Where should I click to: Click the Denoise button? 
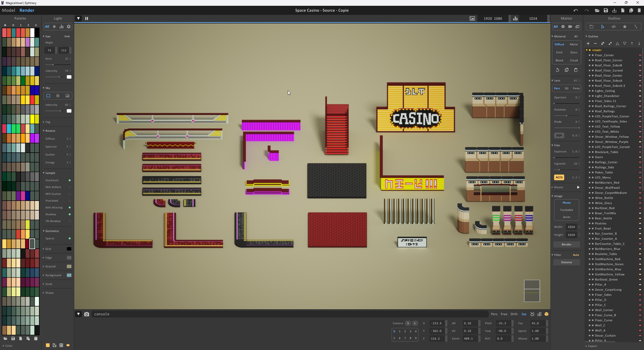[x=566, y=262]
